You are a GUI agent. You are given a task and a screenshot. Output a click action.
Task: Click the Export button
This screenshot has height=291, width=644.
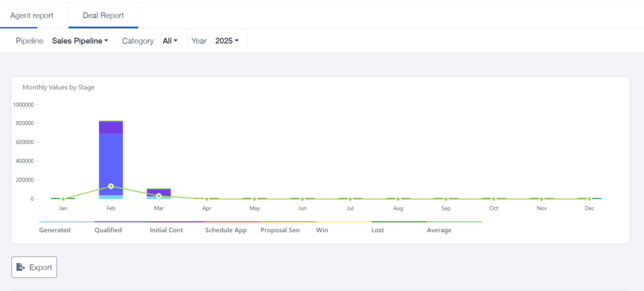(34, 267)
